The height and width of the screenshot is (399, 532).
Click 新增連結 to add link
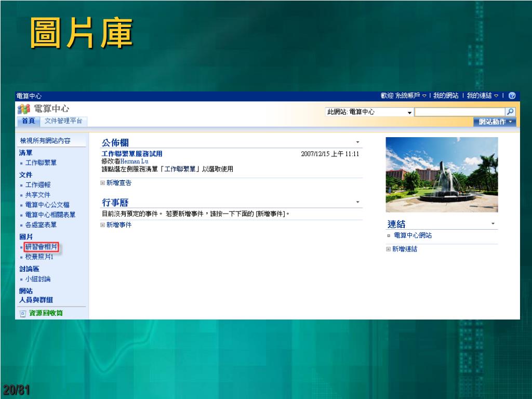tap(405, 249)
